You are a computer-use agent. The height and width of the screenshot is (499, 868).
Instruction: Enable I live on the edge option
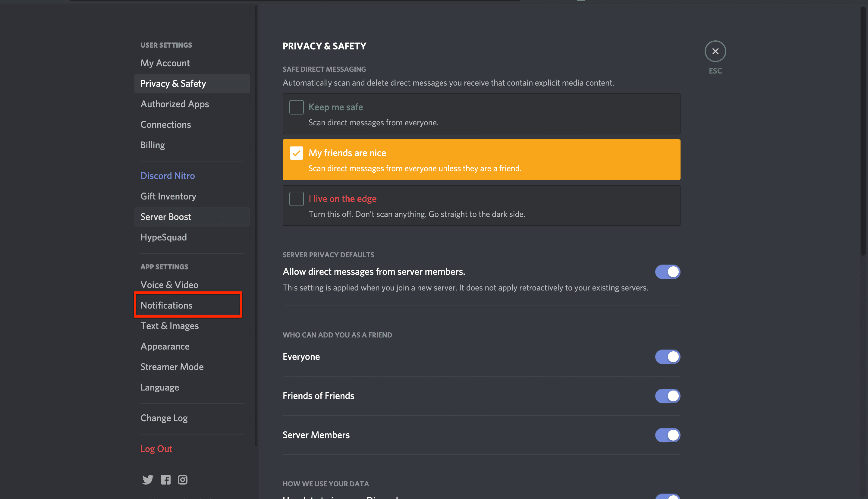(x=296, y=199)
